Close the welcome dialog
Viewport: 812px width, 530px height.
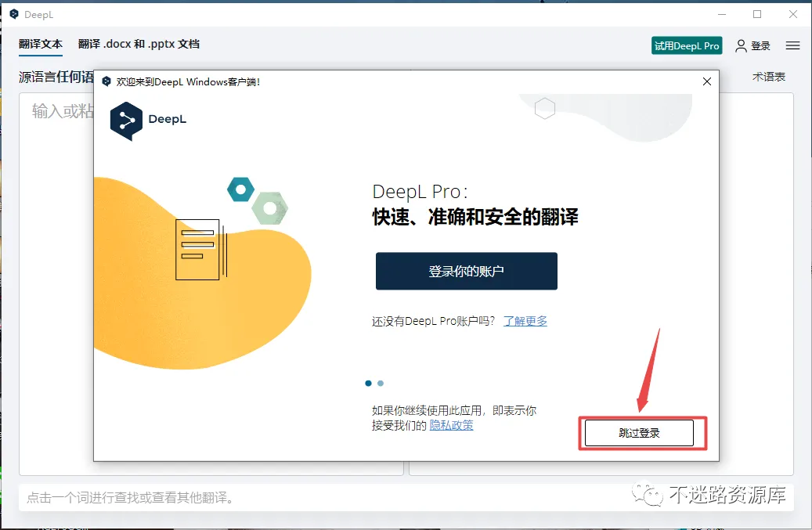tap(707, 81)
